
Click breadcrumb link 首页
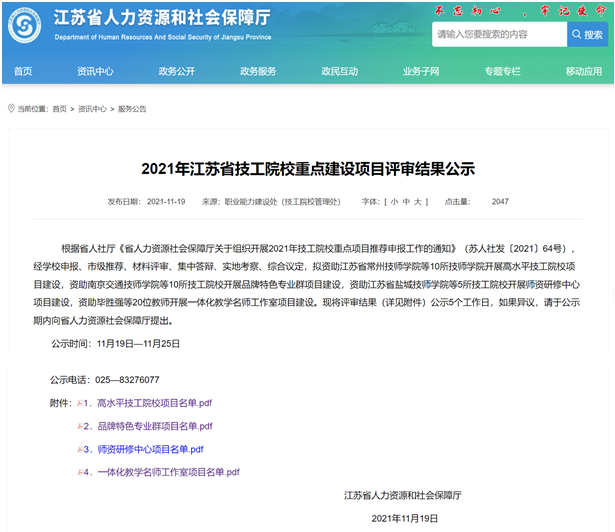tap(59, 109)
